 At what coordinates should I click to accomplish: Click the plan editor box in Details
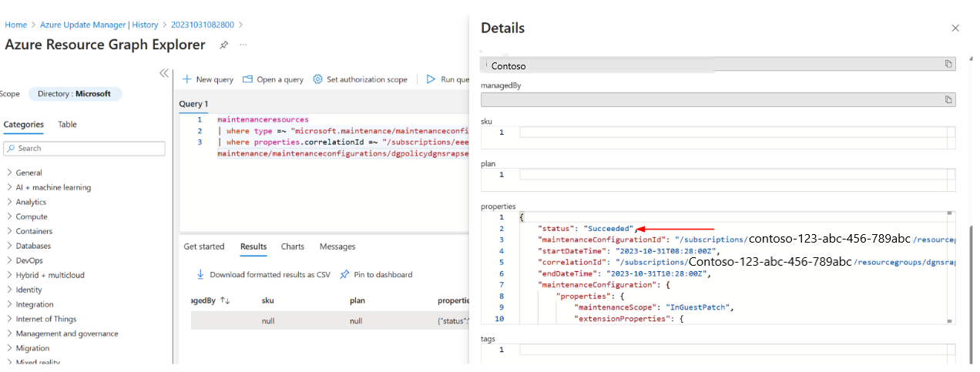click(x=718, y=179)
